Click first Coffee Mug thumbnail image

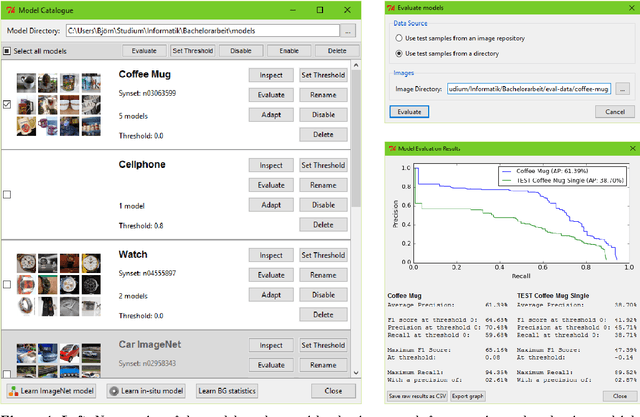(x=26, y=83)
